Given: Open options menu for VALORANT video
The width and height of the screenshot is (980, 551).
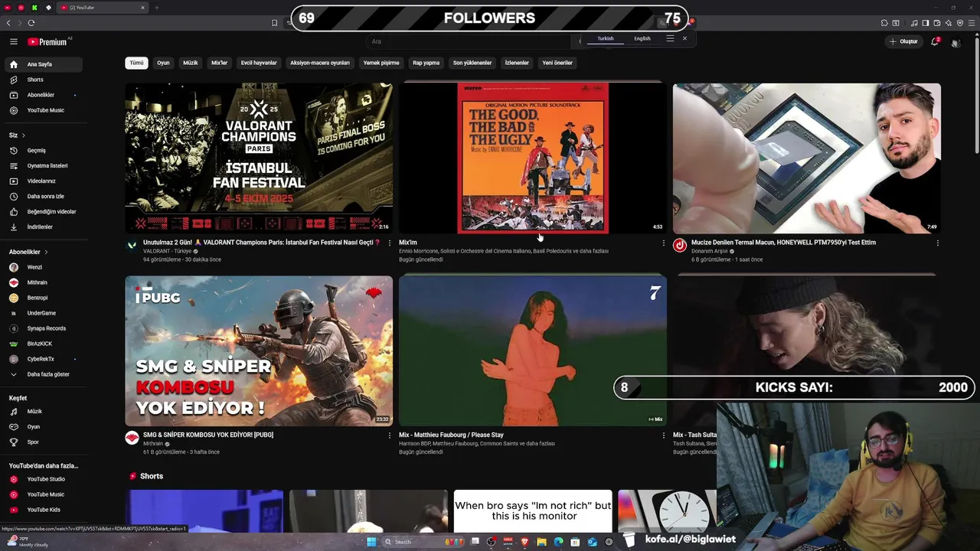Looking at the screenshot, I should (x=390, y=243).
